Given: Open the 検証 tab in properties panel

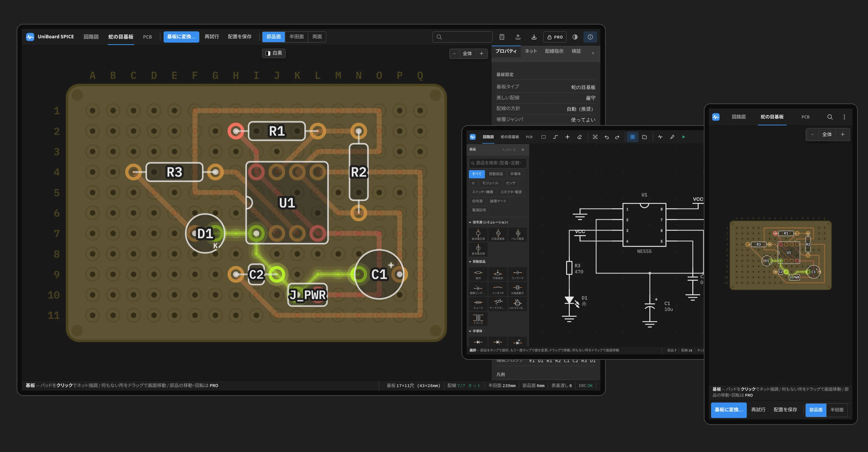Looking at the screenshot, I should point(576,51).
